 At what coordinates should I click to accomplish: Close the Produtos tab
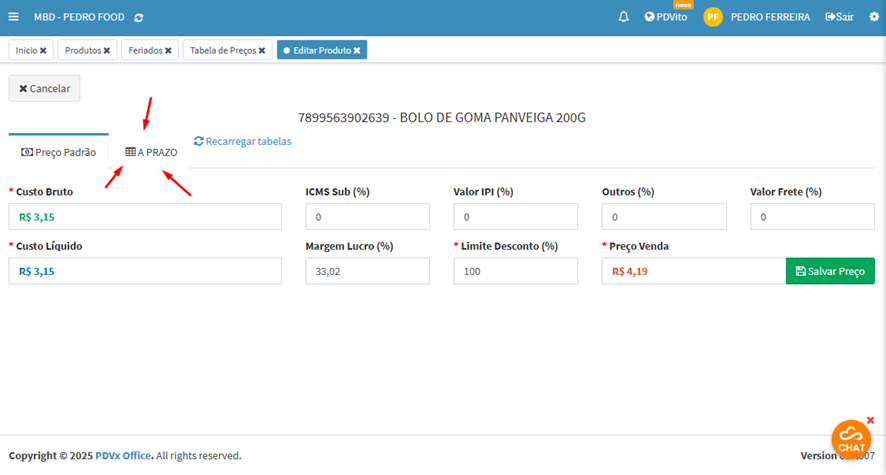[107, 50]
